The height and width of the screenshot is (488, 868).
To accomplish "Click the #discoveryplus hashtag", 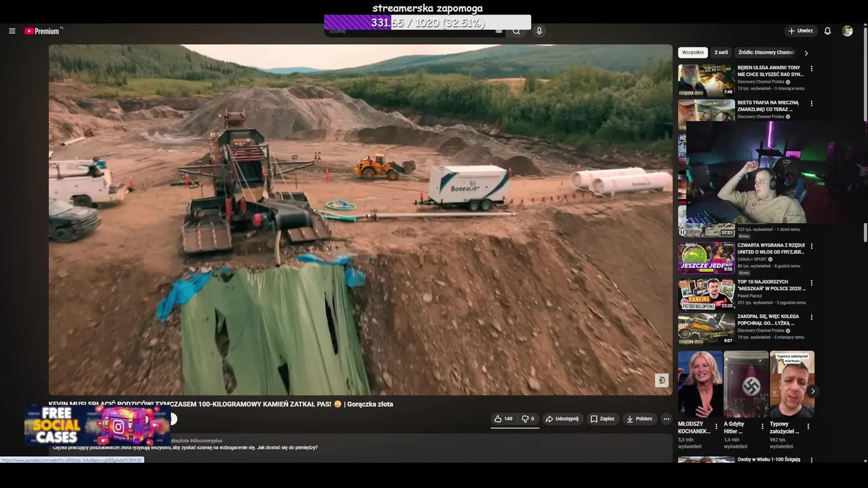I will 206,441.
